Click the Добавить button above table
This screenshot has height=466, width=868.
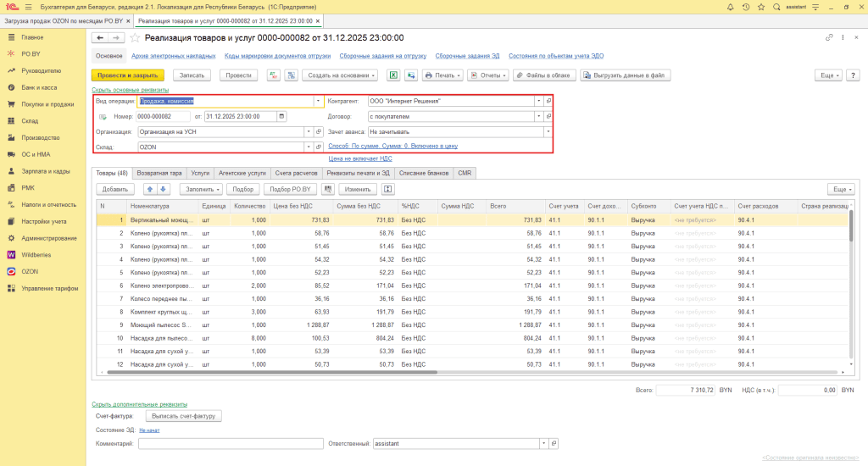point(115,189)
